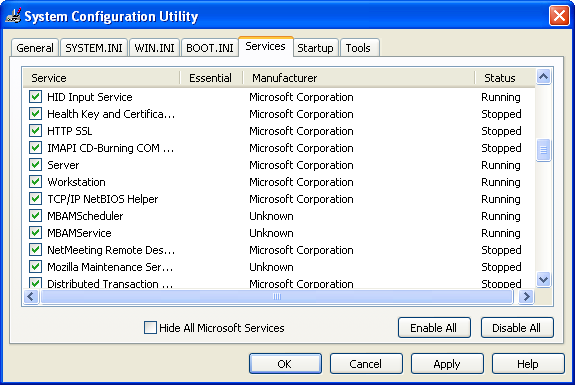Uncheck the MBAMService checkbox
The height and width of the screenshot is (385, 575).
point(36,233)
